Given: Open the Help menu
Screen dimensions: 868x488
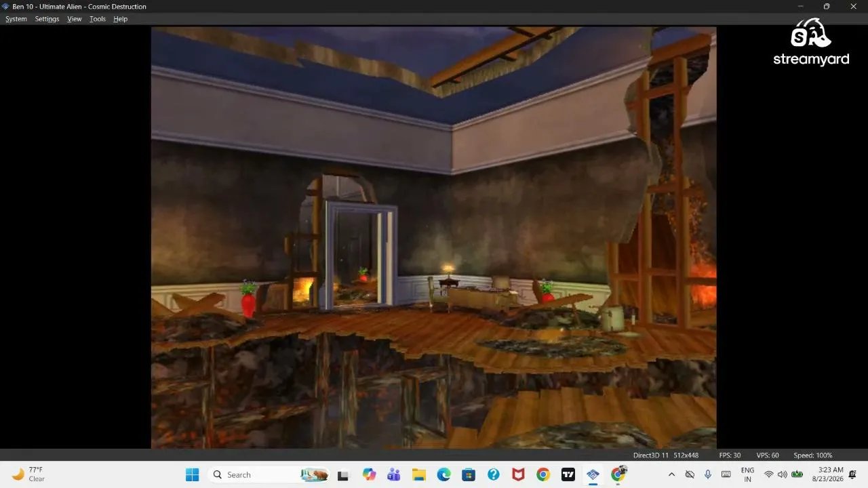Looking at the screenshot, I should coord(121,19).
